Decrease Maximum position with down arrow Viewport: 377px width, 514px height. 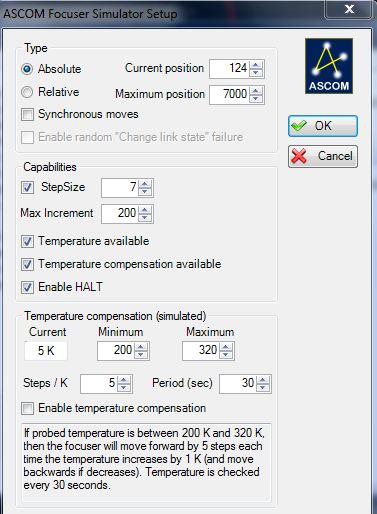[x=256, y=98]
